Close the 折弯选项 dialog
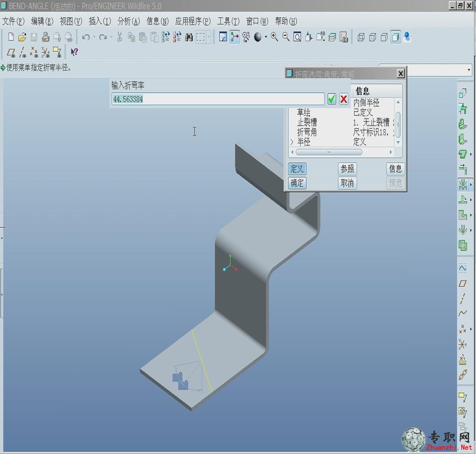 (401, 73)
